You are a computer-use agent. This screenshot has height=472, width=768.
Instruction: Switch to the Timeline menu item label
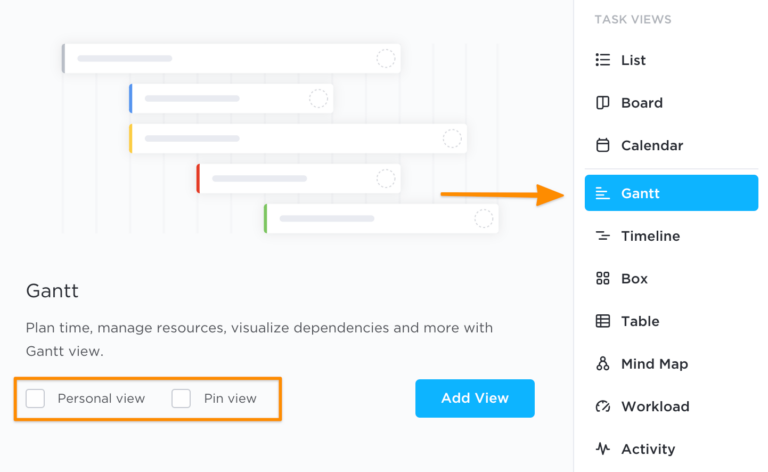click(x=650, y=236)
